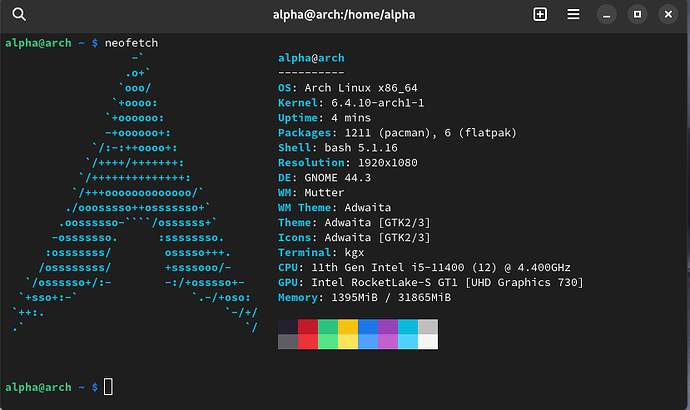Click the GPU line Intel RocketLake-S GT1
This screenshot has width=690, height=410.
[x=431, y=282]
